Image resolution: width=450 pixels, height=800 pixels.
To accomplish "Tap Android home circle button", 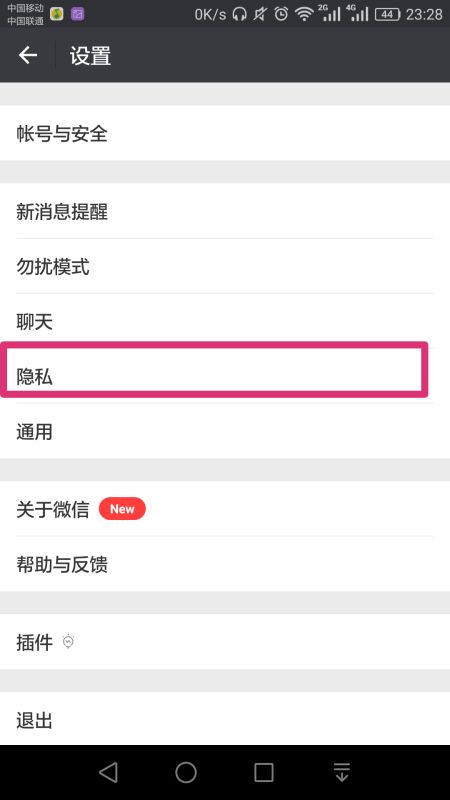I will 186,772.
